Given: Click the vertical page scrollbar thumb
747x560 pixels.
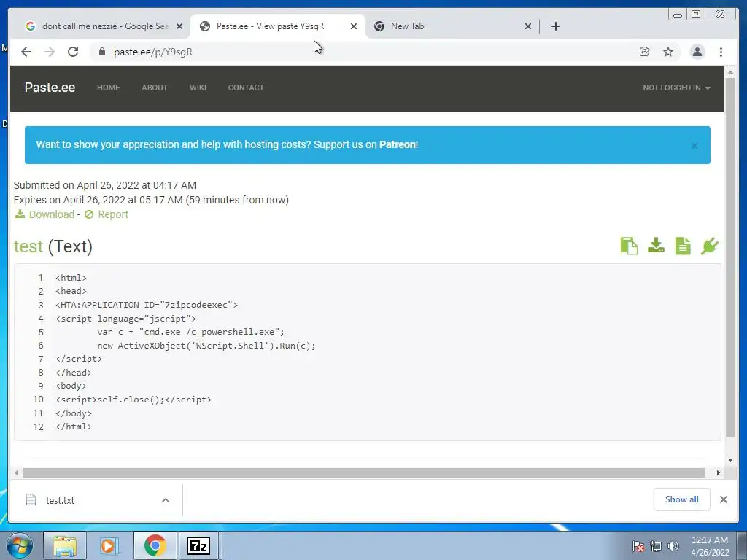Looking at the screenshot, I should click(730, 257).
